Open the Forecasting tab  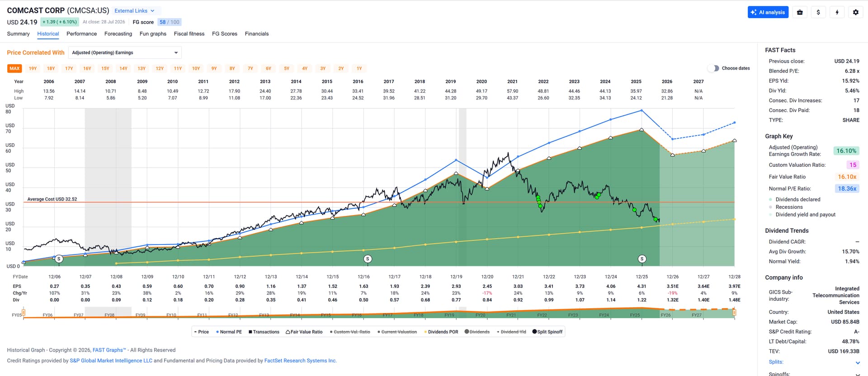point(118,34)
